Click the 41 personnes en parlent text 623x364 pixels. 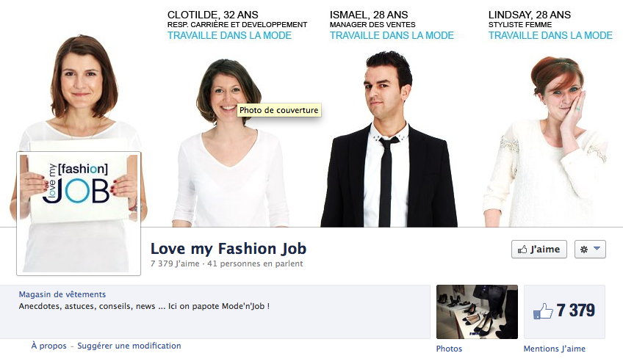pos(255,263)
